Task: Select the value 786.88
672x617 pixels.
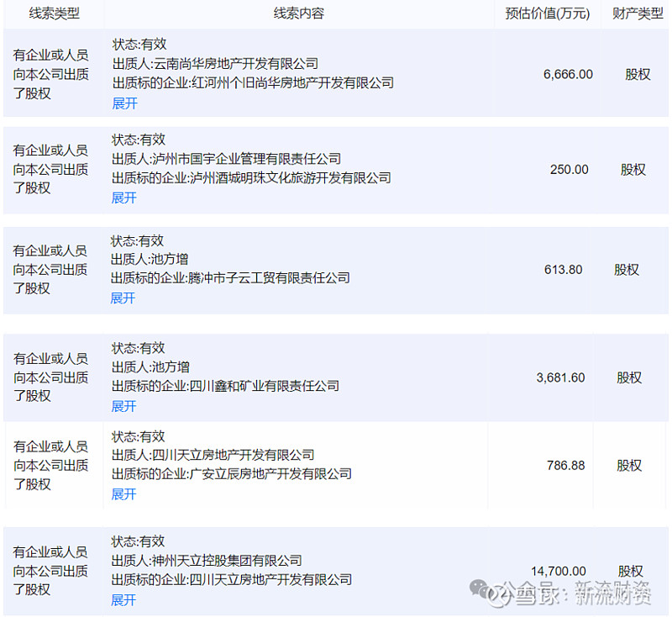Action: pos(565,466)
